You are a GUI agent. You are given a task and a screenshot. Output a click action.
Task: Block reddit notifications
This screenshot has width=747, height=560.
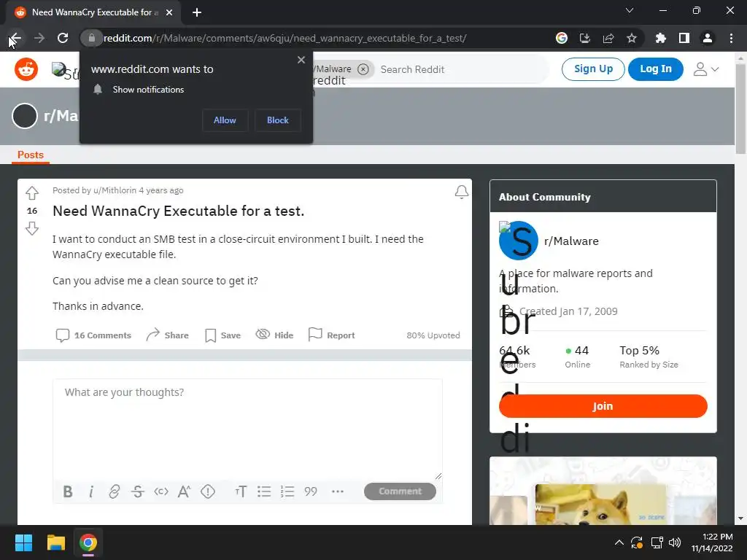[278, 120]
